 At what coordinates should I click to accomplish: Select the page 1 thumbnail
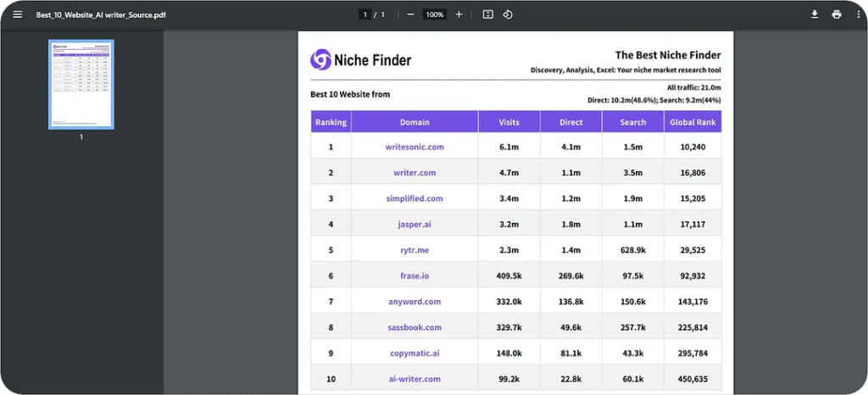click(81, 84)
